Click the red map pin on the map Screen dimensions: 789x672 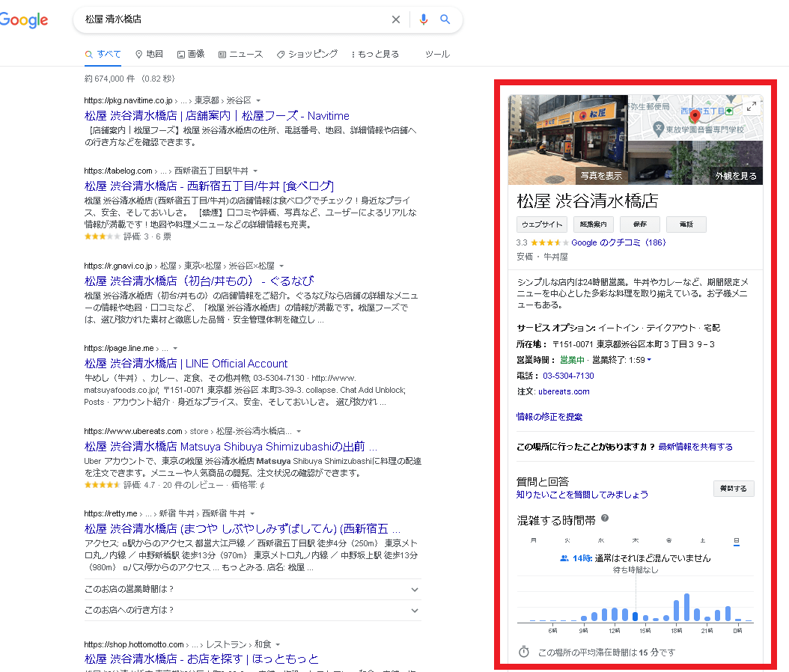[695, 116]
